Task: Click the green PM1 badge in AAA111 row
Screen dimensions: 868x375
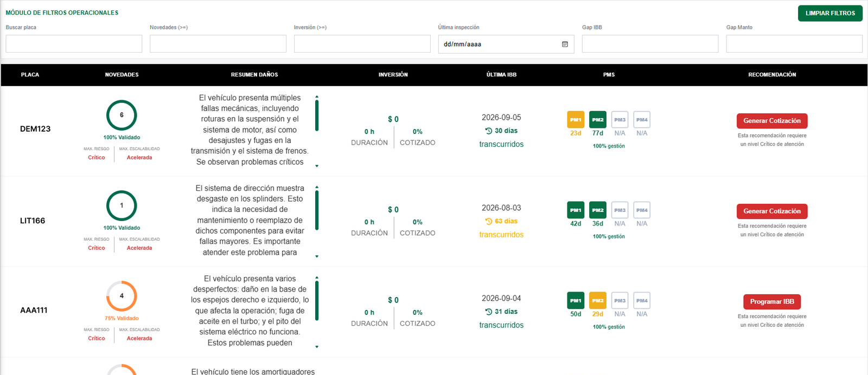Action: (x=576, y=301)
